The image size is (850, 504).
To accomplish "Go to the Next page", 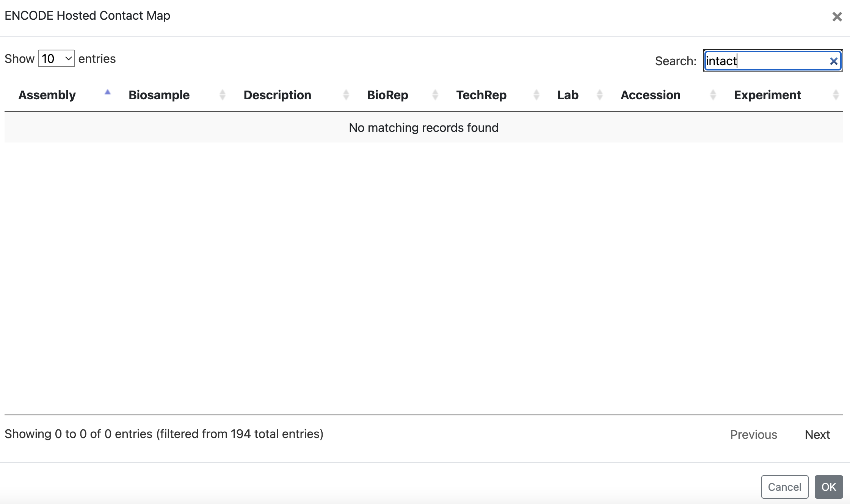I will (817, 435).
